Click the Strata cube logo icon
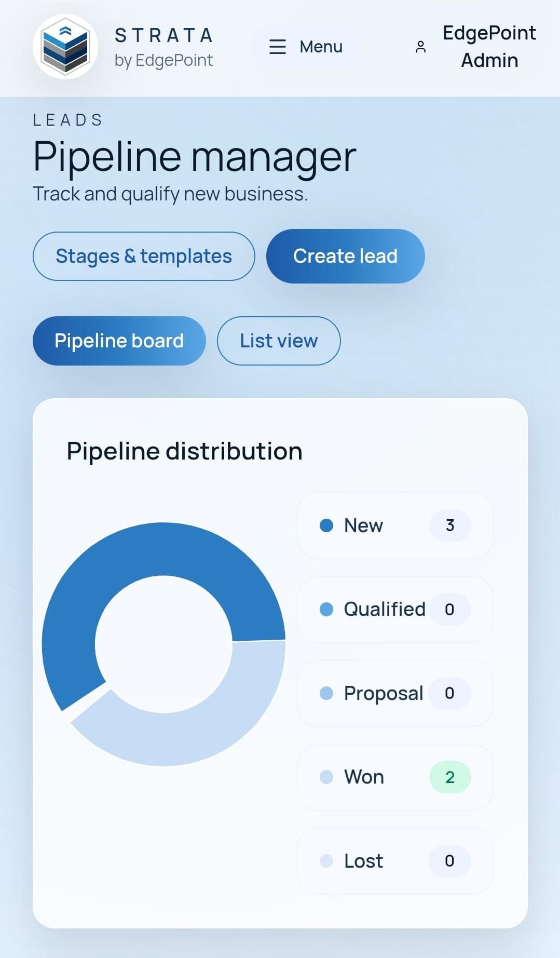Viewport: 560px width, 958px height. click(65, 47)
